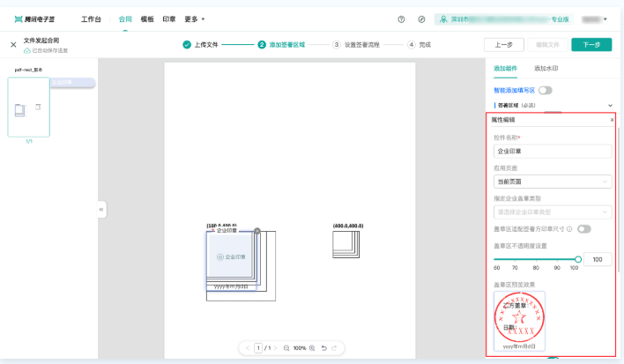
Task: Collapse the 属性编辑 panel with double chevron
Action: pyautogui.click(x=612, y=120)
